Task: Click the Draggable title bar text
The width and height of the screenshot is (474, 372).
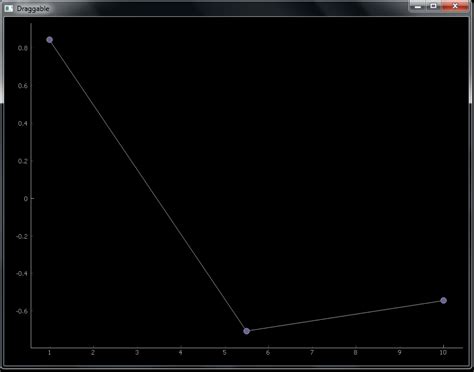Action: pos(33,9)
